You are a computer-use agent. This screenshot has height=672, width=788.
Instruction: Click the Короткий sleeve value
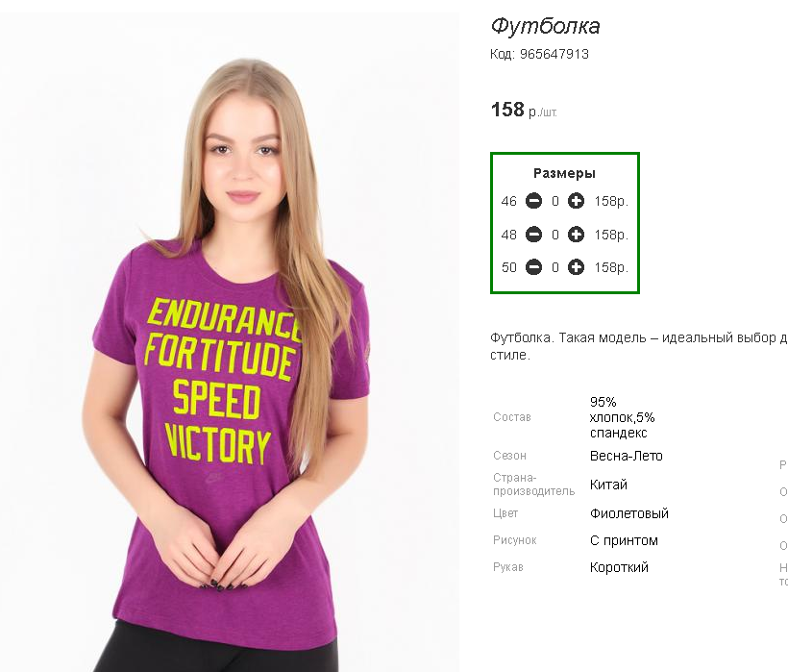[x=619, y=567]
